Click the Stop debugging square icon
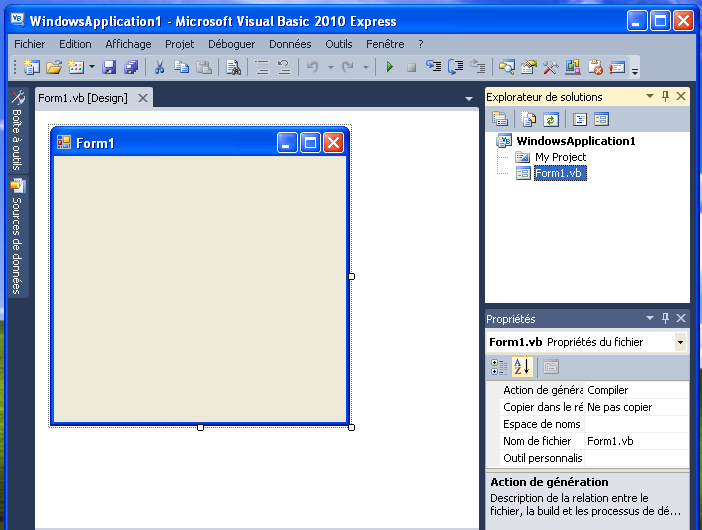Screen dimensions: 702x530 (x=411, y=68)
